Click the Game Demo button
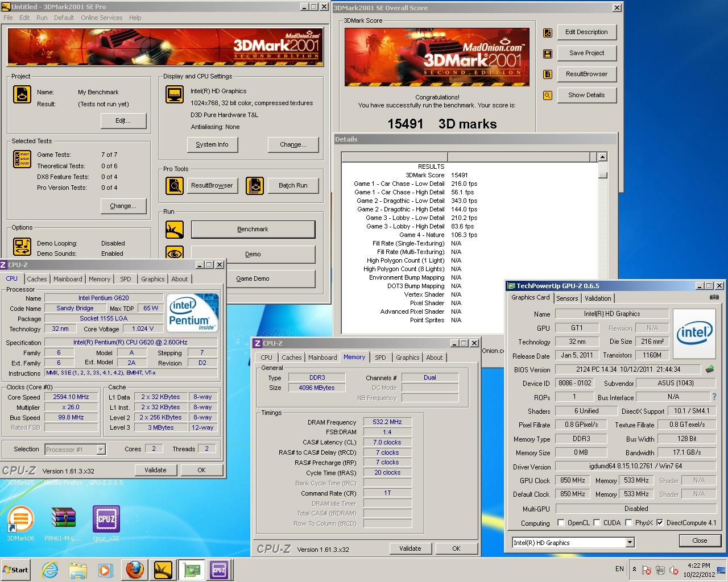Screen dimensions: 728x582 (253, 278)
